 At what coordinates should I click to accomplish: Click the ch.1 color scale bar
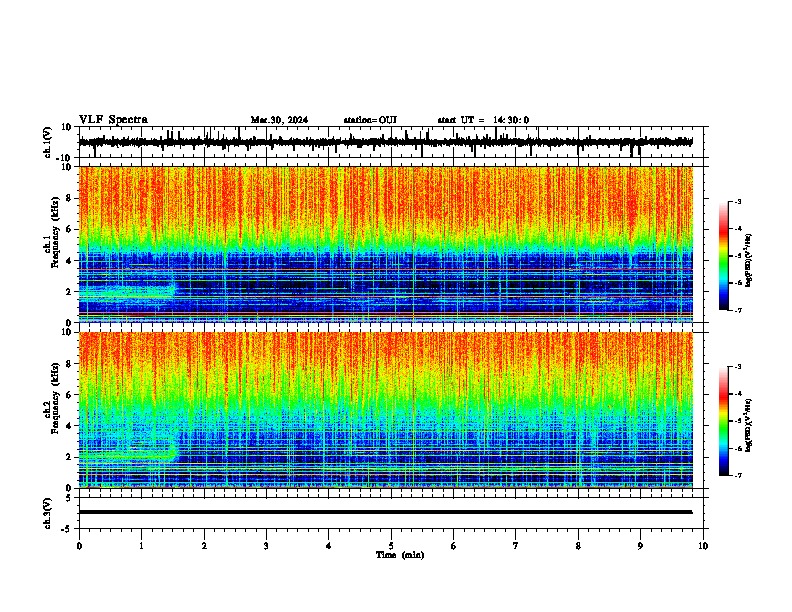pos(723,256)
